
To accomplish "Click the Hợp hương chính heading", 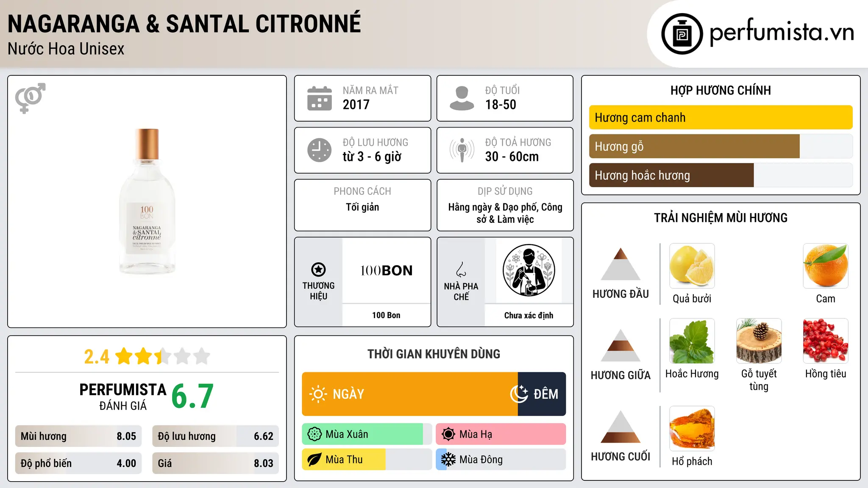I will pyautogui.click(x=721, y=91).
